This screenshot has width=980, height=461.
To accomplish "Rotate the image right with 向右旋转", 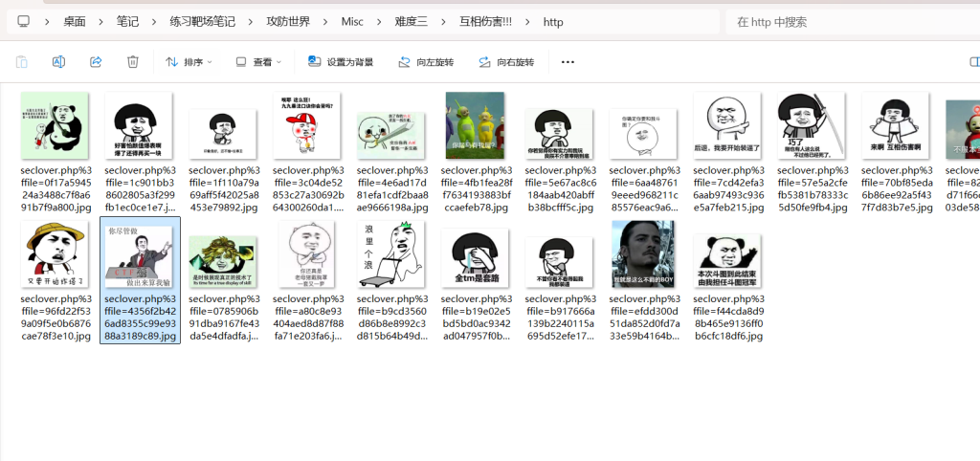I will click(x=506, y=62).
